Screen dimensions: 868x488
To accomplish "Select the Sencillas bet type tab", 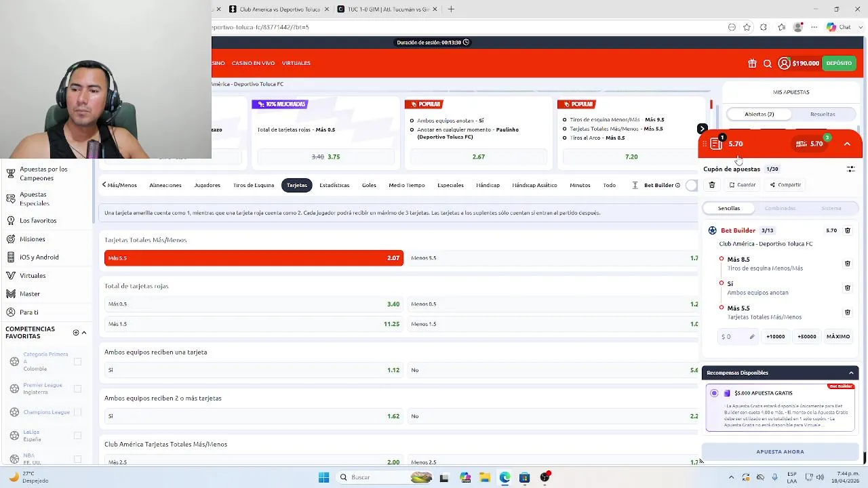I will pos(729,208).
